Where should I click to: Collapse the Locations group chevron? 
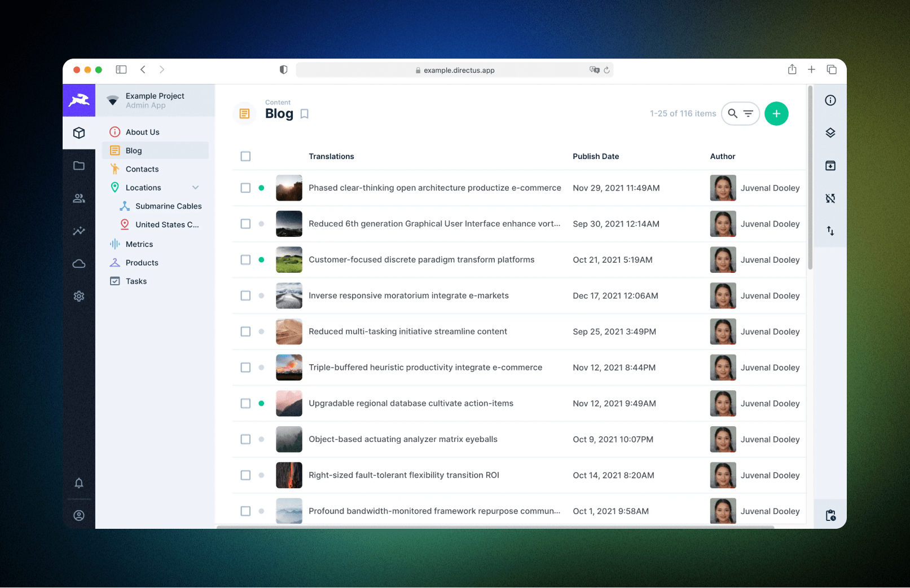[196, 188]
